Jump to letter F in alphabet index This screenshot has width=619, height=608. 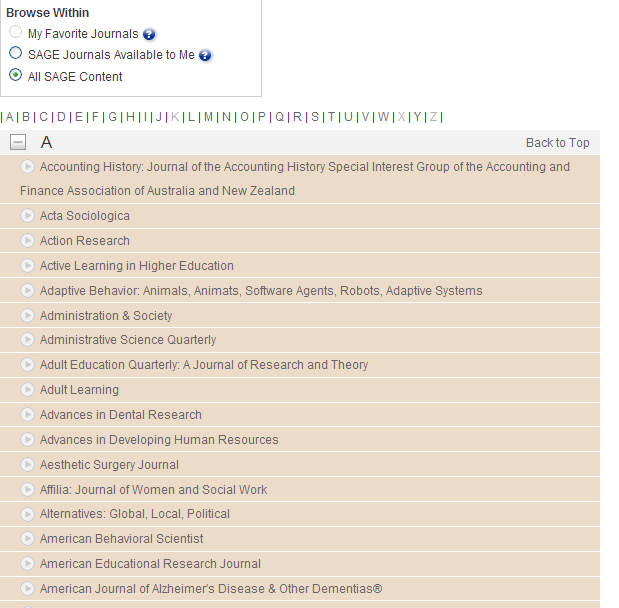[x=95, y=117]
